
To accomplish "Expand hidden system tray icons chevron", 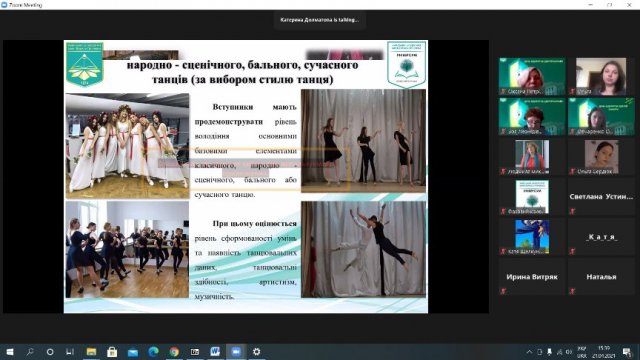I will pyautogui.click(x=529, y=352).
